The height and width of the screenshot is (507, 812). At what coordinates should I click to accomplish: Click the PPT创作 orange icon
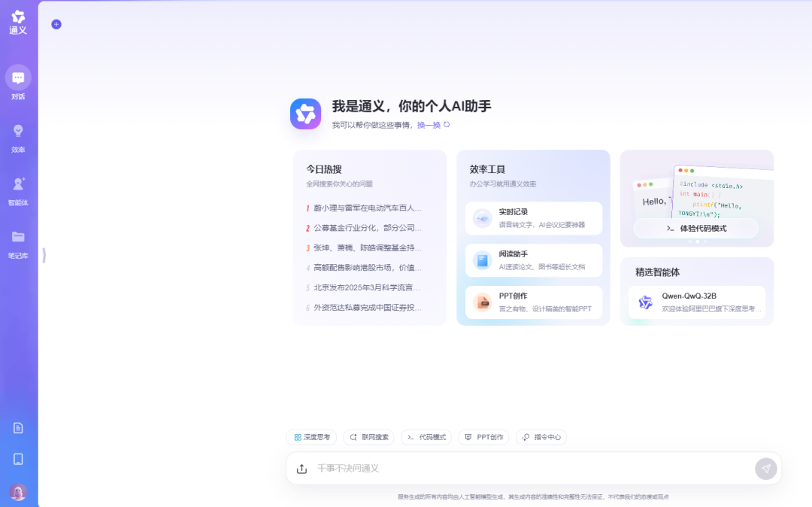click(482, 302)
